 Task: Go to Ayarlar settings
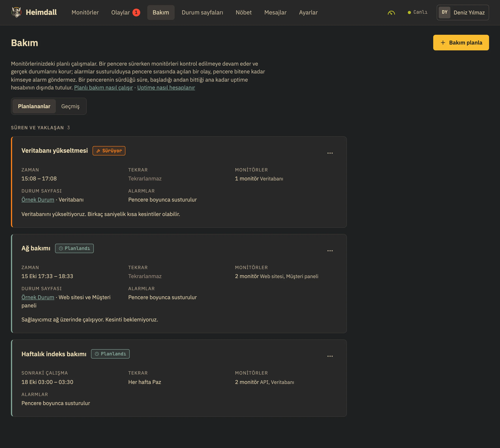(308, 12)
